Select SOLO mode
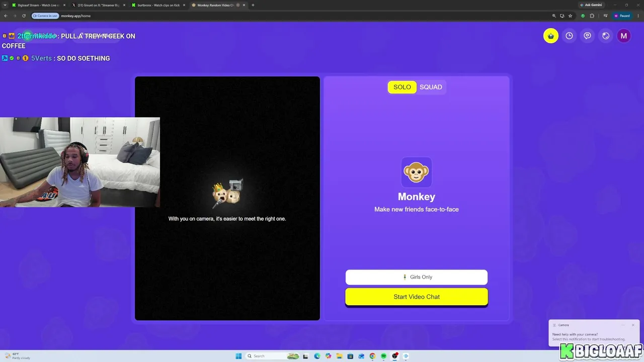644x362 pixels. coord(402,87)
